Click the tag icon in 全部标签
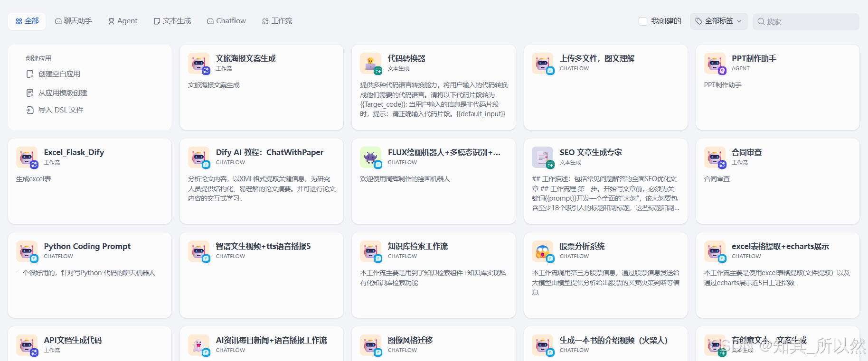Screen dimensions: 868x361 [698, 21]
